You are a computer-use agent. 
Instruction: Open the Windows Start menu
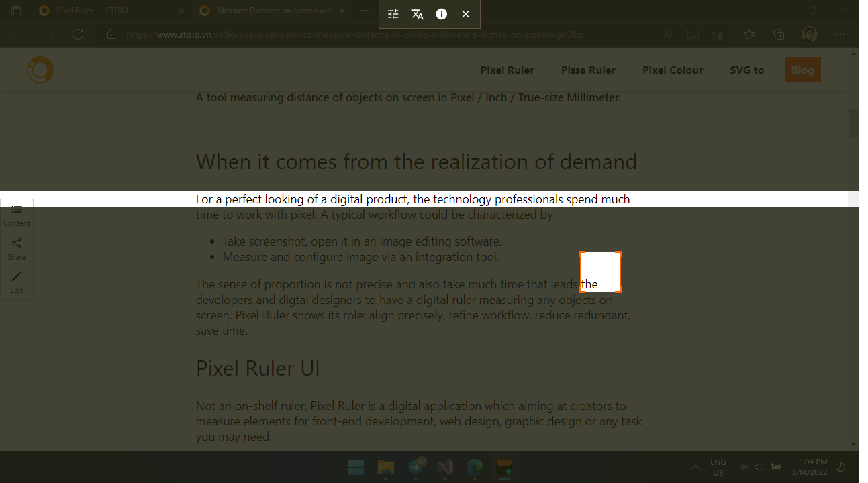pos(356,467)
